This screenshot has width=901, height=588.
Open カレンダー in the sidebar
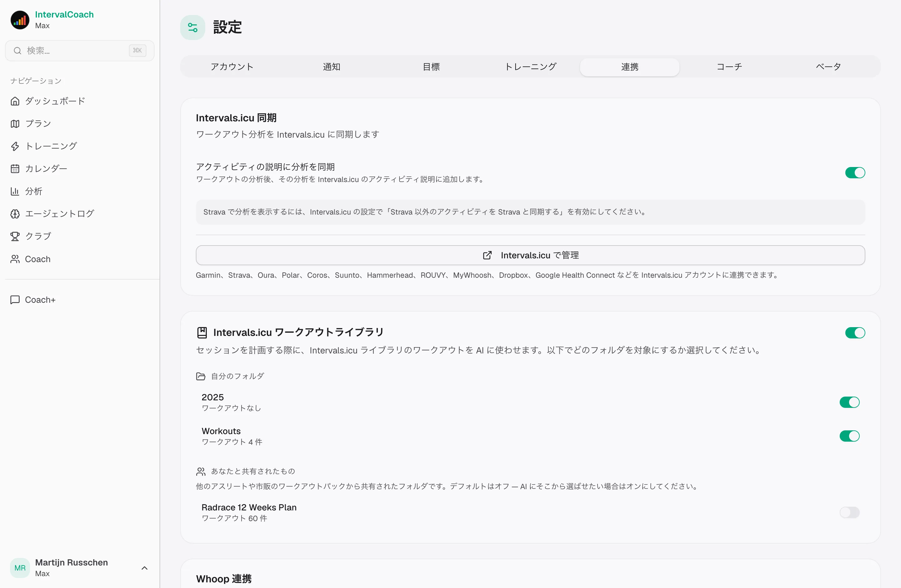click(80, 169)
